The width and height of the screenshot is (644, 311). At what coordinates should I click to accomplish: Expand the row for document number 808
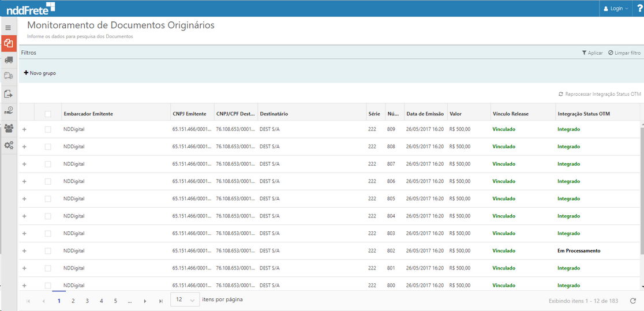pos(24,147)
